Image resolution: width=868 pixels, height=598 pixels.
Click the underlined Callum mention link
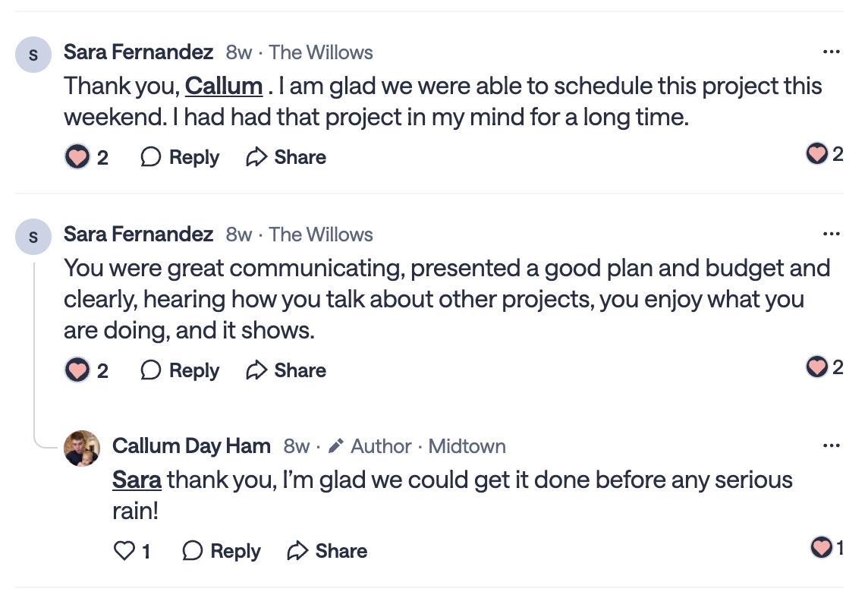224,86
